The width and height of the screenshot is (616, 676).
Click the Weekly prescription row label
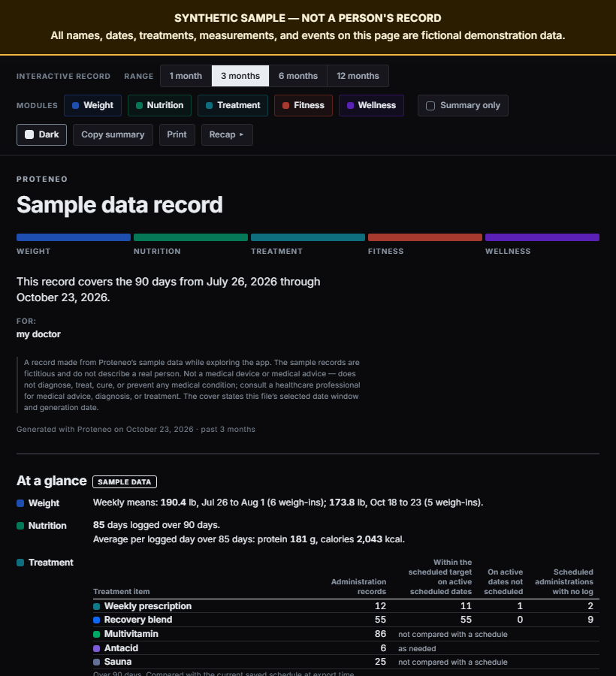148,606
